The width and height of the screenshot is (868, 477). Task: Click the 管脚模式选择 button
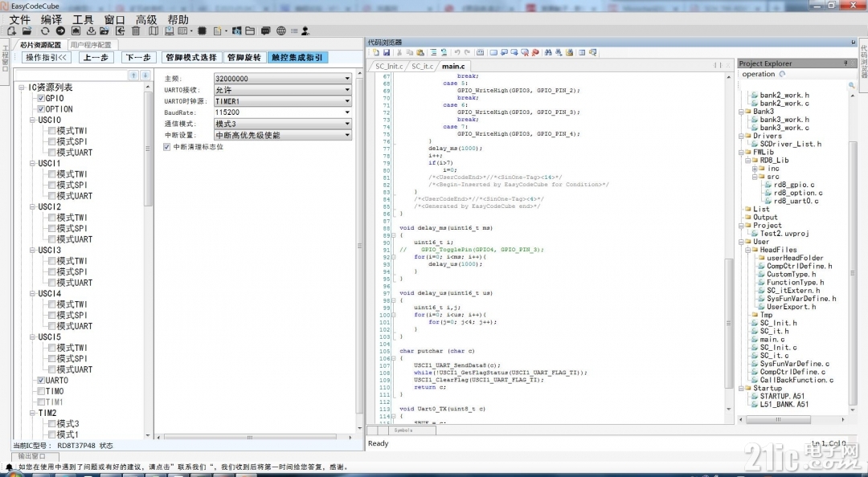tap(191, 57)
